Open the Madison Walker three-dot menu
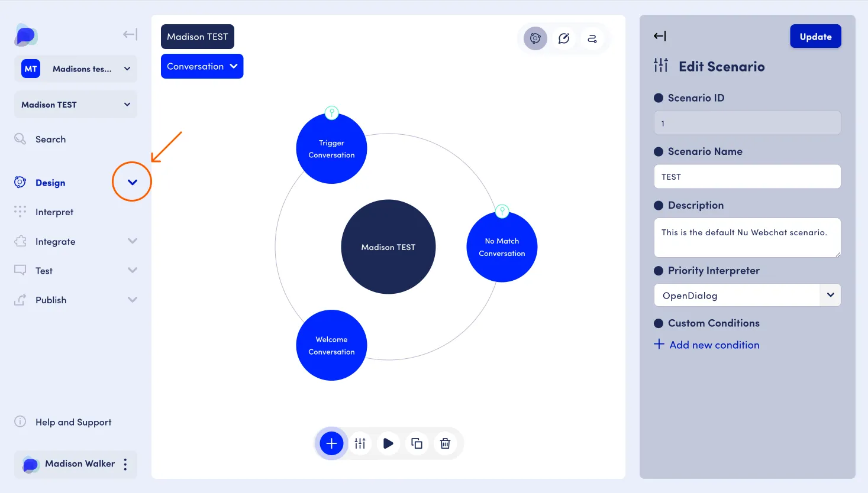The height and width of the screenshot is (493, 868). (125, 464)
